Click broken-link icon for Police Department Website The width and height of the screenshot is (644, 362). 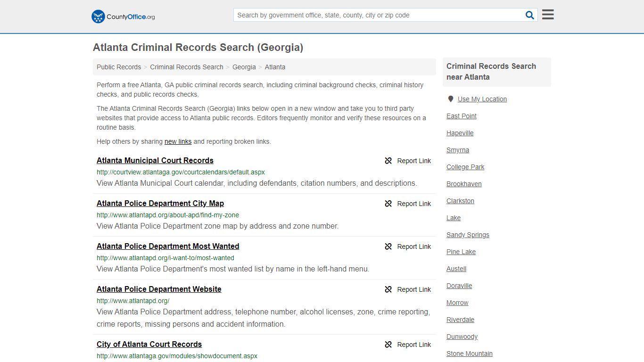(388, 289)
